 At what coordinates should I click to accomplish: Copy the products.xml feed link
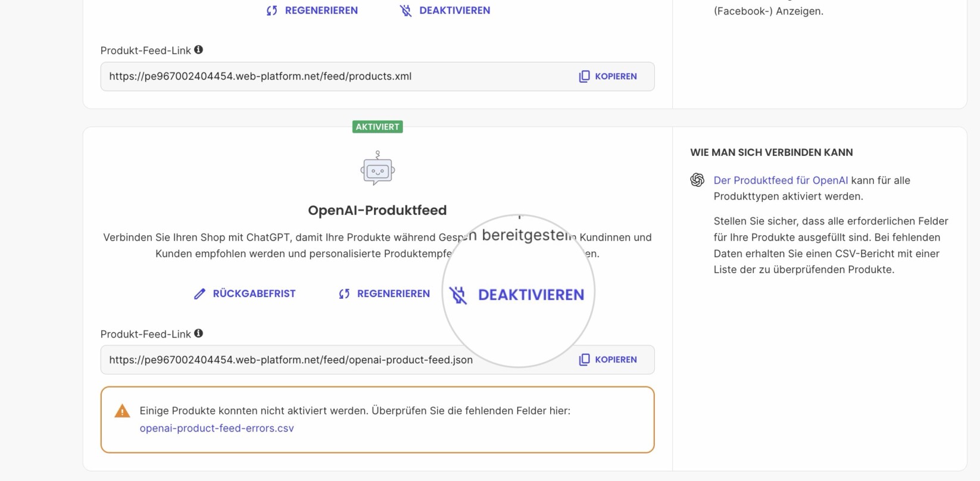click(608, 76)
